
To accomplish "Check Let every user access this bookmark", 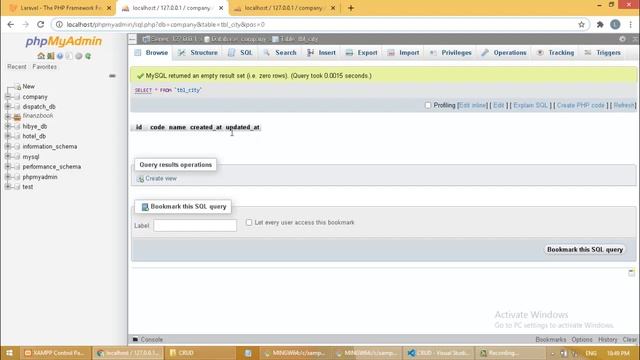I will [249, 222].
